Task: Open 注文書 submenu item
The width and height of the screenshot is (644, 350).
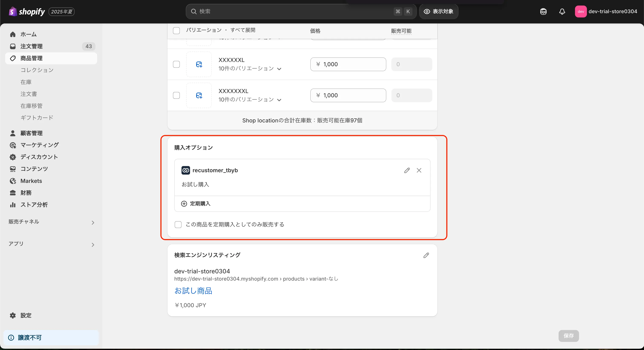Action: [29, 94]
